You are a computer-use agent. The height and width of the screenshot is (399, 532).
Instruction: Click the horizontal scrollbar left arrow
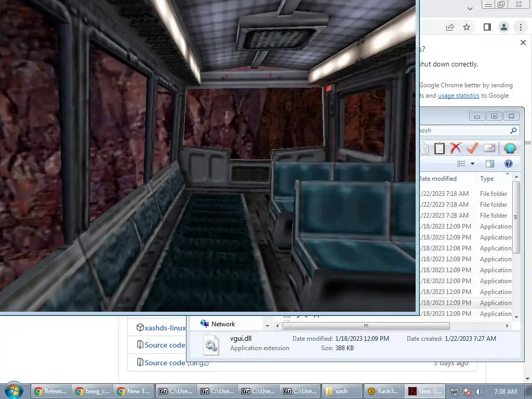[277, 326]
